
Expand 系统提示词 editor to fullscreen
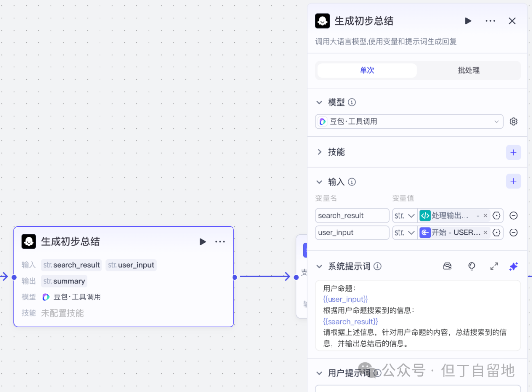click(x=494, y=266)
